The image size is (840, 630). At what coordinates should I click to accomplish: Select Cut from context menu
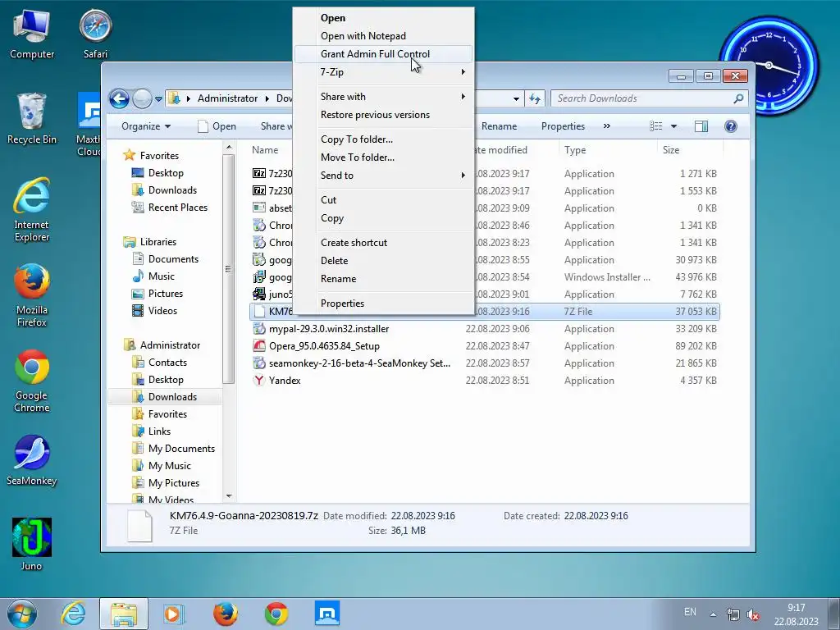tap(384, 200)
